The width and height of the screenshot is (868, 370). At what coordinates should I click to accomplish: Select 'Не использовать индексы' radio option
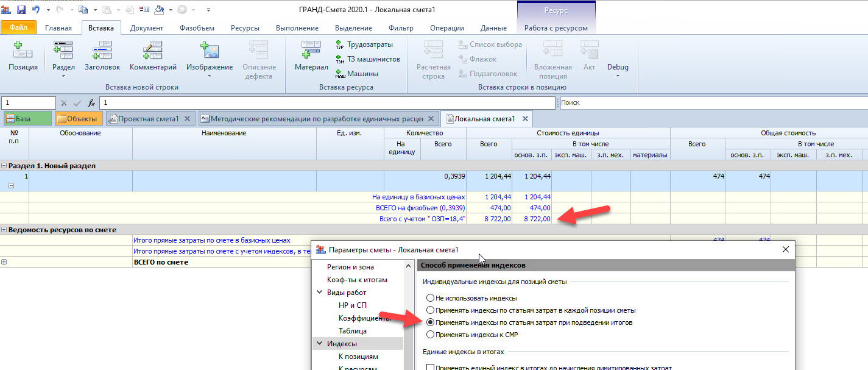[431, 298]
